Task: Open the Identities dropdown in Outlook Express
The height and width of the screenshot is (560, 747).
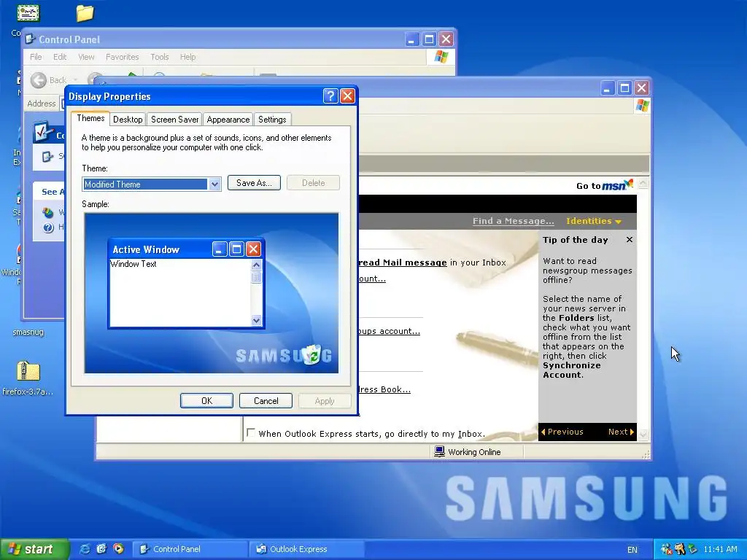Action: coord(594,221)
